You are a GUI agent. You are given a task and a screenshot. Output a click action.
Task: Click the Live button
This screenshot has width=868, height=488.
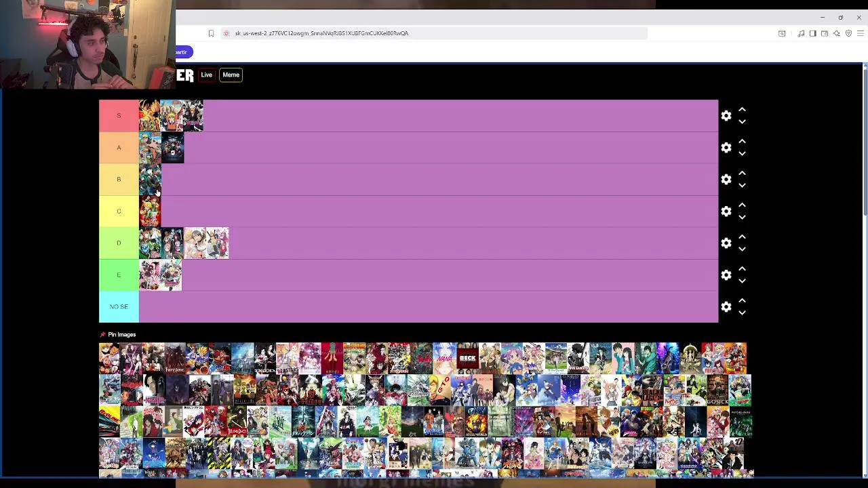[x=206, y=75]
